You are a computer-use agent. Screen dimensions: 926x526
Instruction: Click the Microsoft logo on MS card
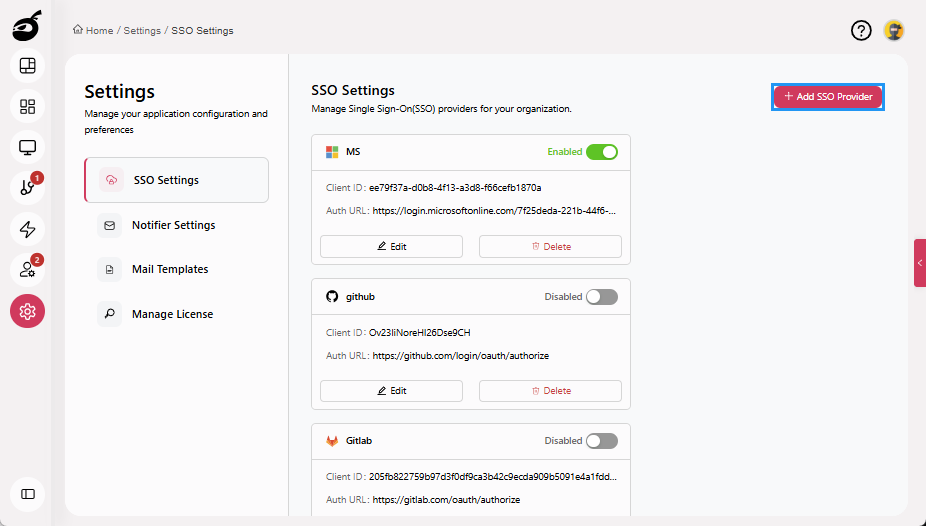(332, 152)
